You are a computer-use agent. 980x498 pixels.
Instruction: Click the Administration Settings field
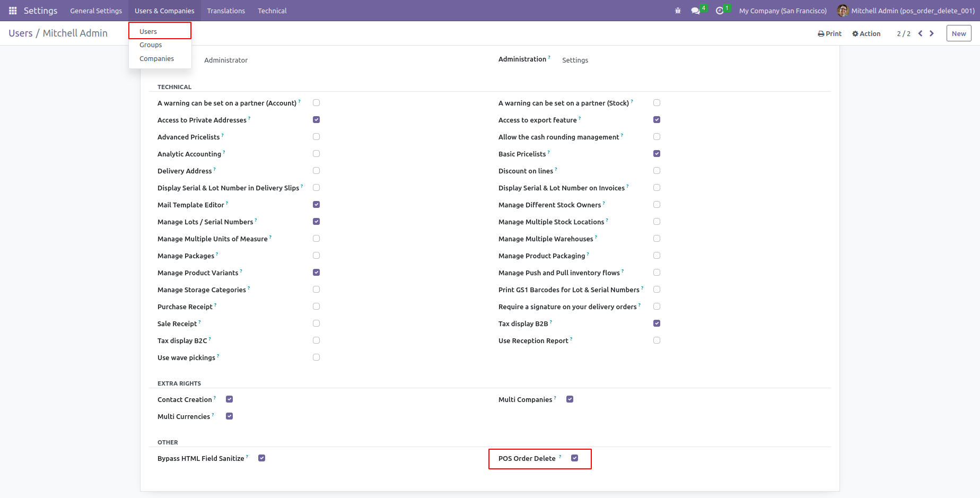575,60
